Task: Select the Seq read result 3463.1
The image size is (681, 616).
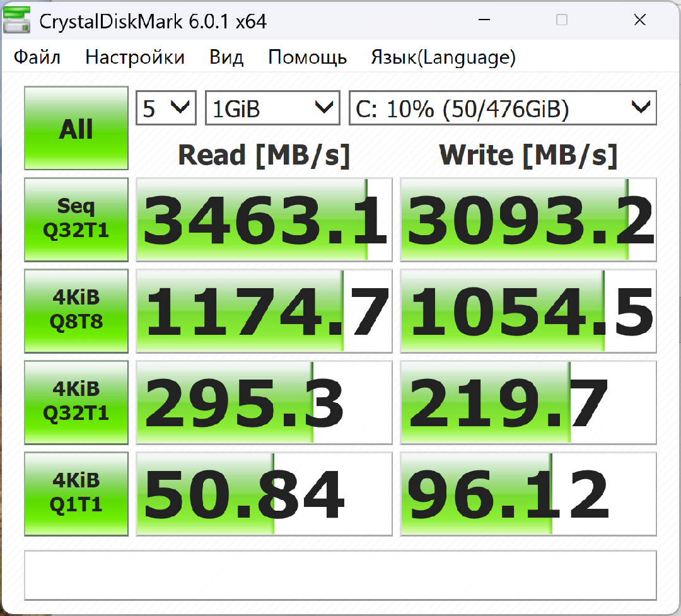Action: pyautogui.click(x=264, y=220)
